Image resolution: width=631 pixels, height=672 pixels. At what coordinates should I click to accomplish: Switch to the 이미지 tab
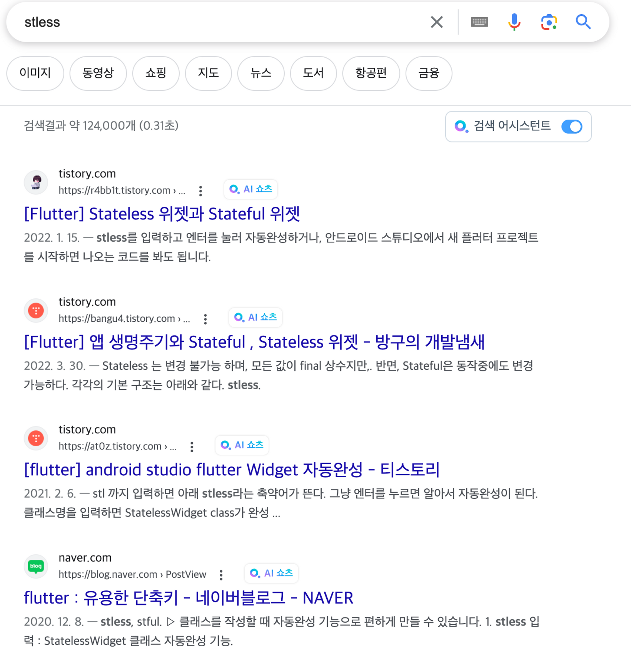[35, 73]
